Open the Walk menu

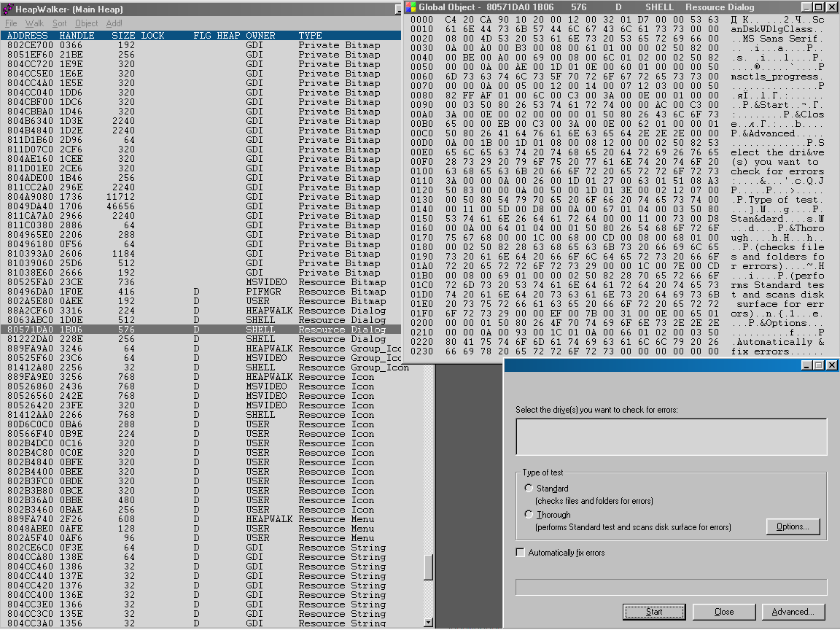(x=34, y=23)
